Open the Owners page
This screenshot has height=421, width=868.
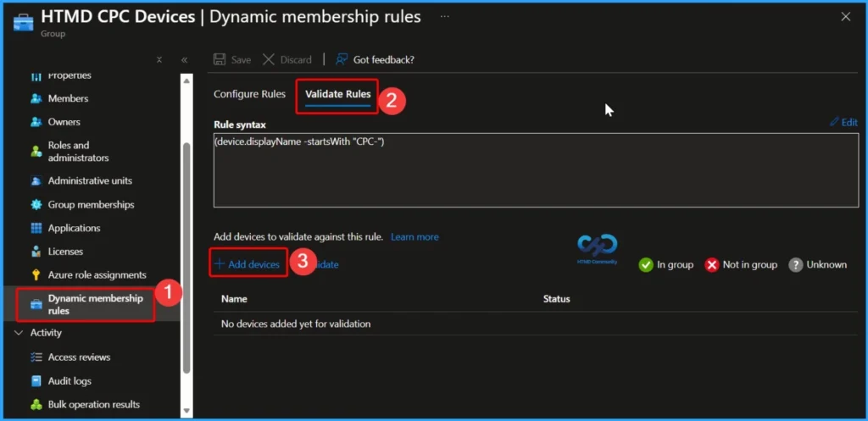click(64, 122)
